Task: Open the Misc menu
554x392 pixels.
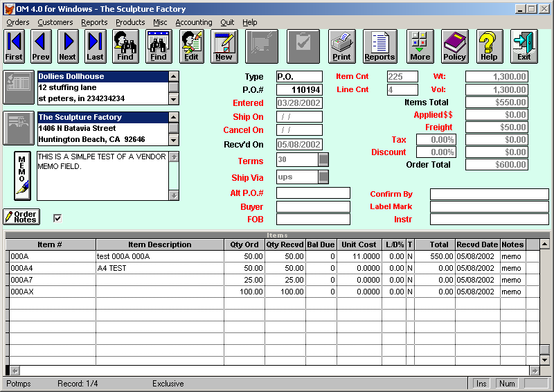Action: point(160,22)
